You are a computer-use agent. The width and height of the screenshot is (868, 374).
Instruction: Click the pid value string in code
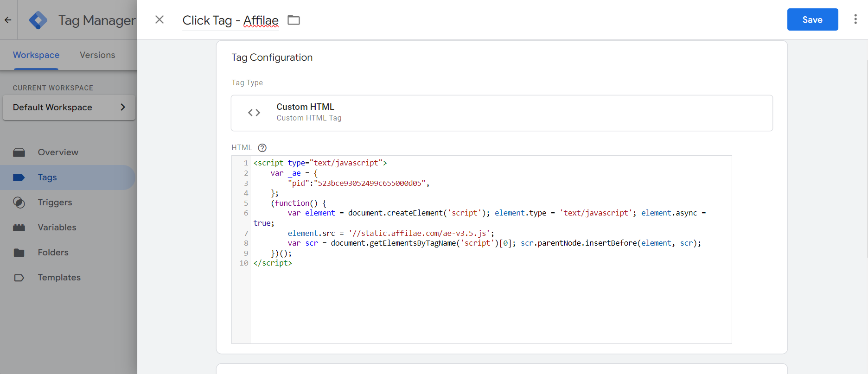(370, 184)
